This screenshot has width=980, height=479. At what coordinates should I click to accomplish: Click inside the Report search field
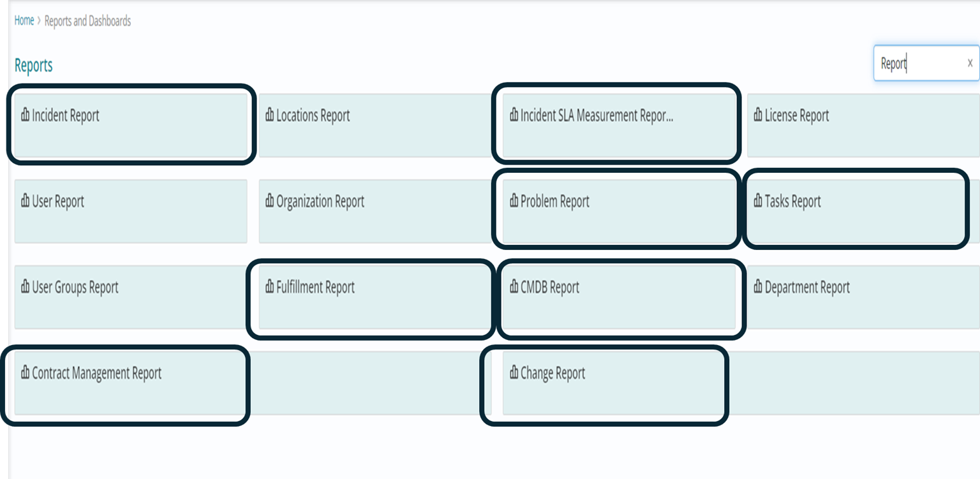(919, 63)
